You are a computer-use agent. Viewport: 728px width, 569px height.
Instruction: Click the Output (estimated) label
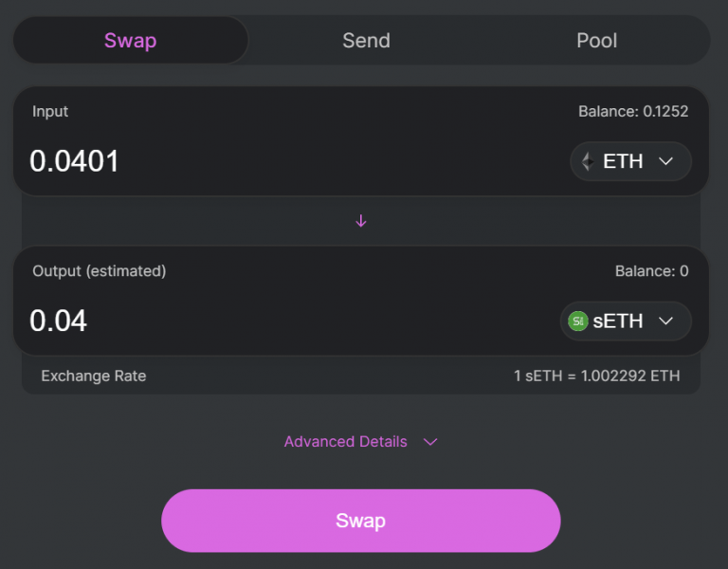click(x=100, y=271)
